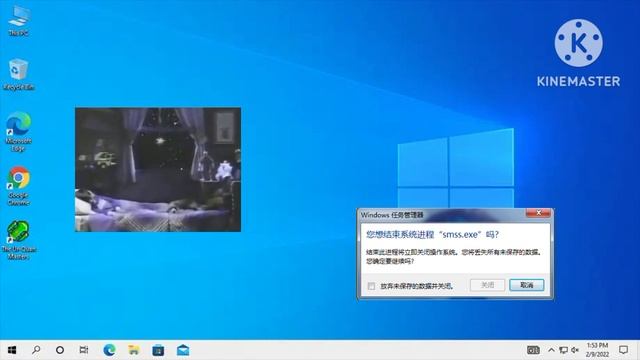Open the taskbar clock and date

click(x=598, y=350)
